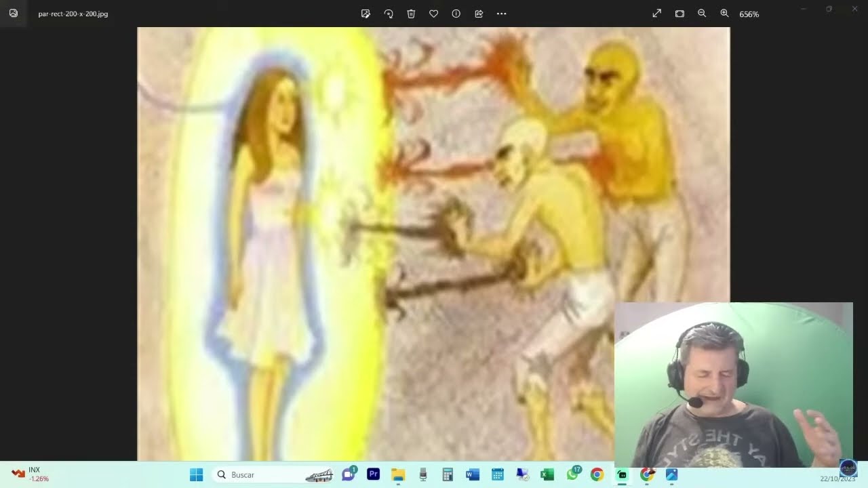The width and height of the screenshot is (868, 488).
Task: Open the INX stocks widget
Action: point(30,474)
